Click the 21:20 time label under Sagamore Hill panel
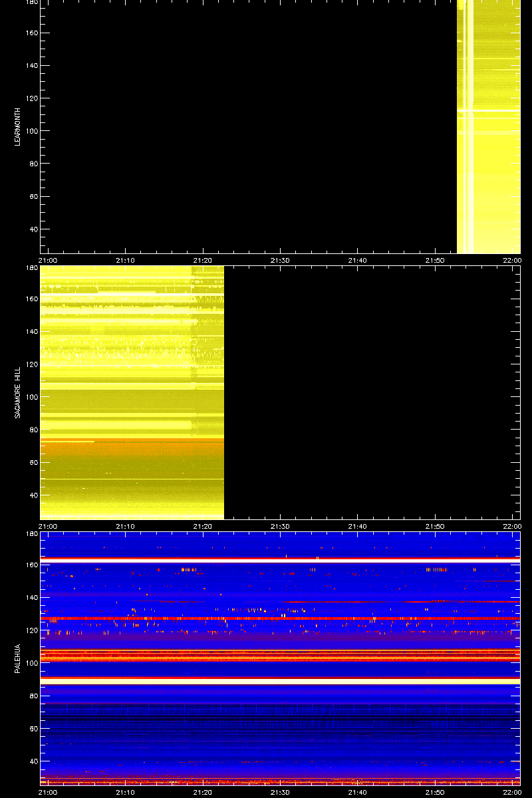 pos(202,526)
